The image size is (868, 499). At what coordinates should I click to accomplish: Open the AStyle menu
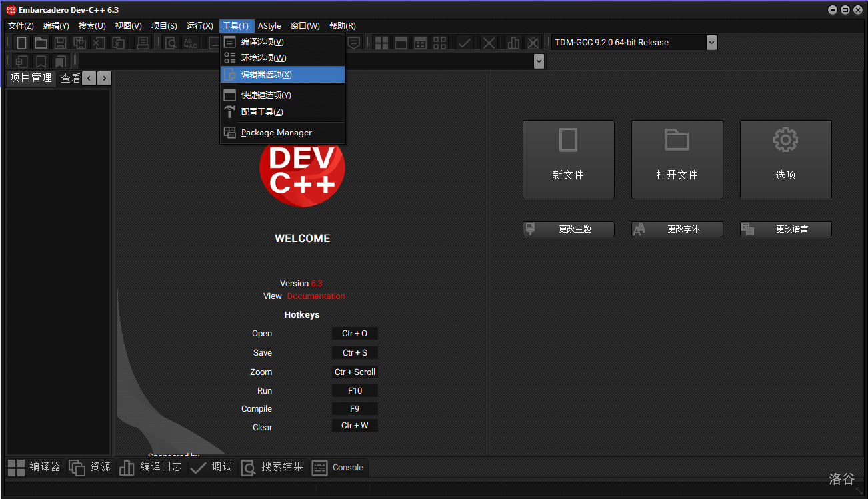269,26
